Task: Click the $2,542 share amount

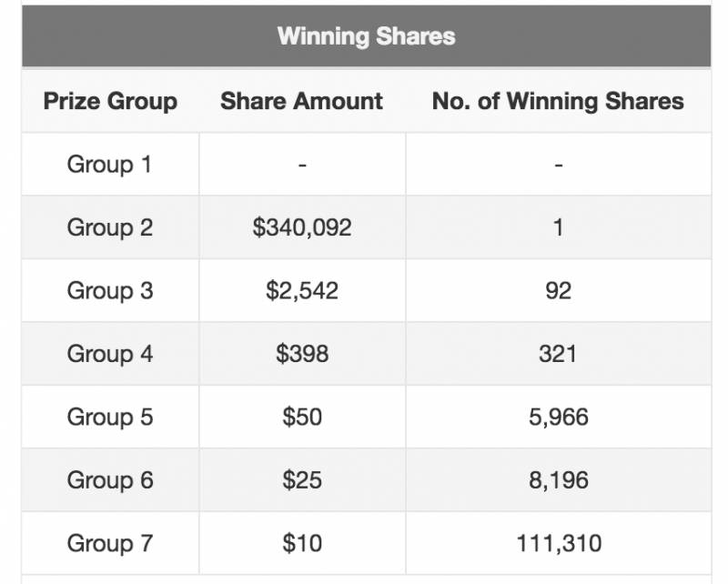Action: click(301, 291)
